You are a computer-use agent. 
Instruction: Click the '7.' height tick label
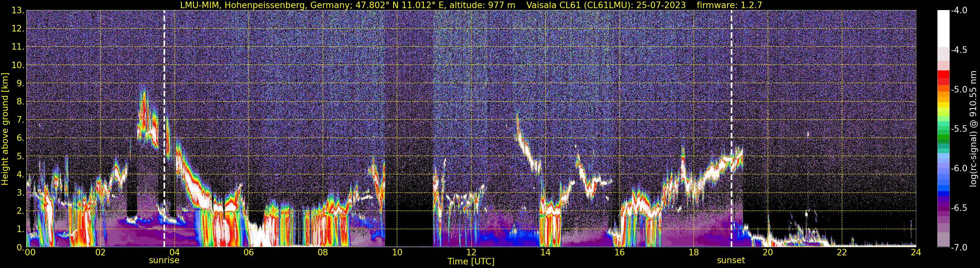pos(20,120)
